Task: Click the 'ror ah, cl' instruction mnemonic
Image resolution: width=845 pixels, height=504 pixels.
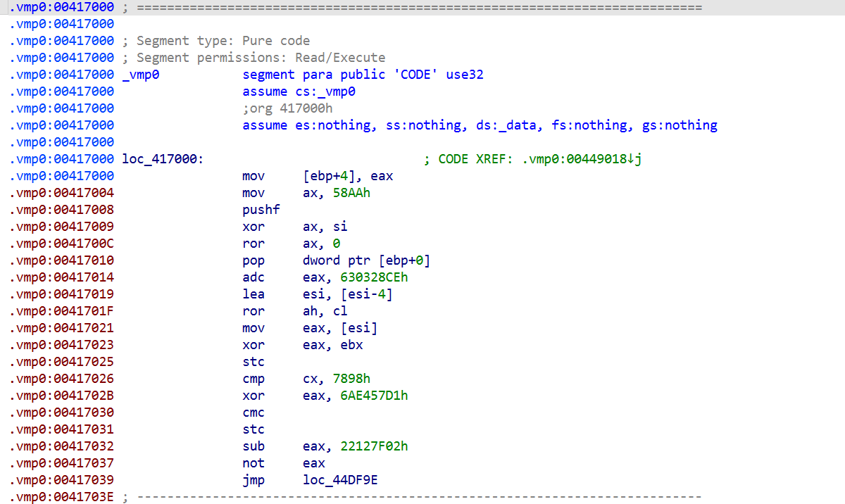Action: click(254, 311)
